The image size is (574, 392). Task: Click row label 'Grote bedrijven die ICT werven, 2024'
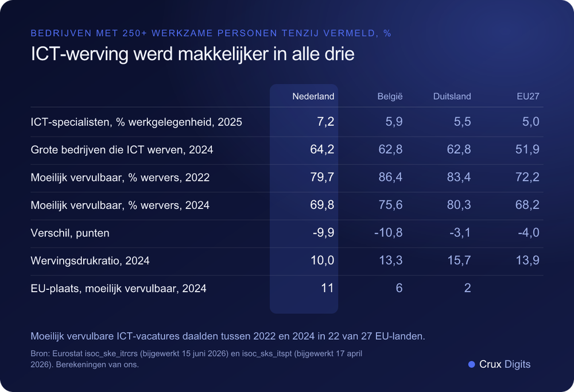click(122, 150)
